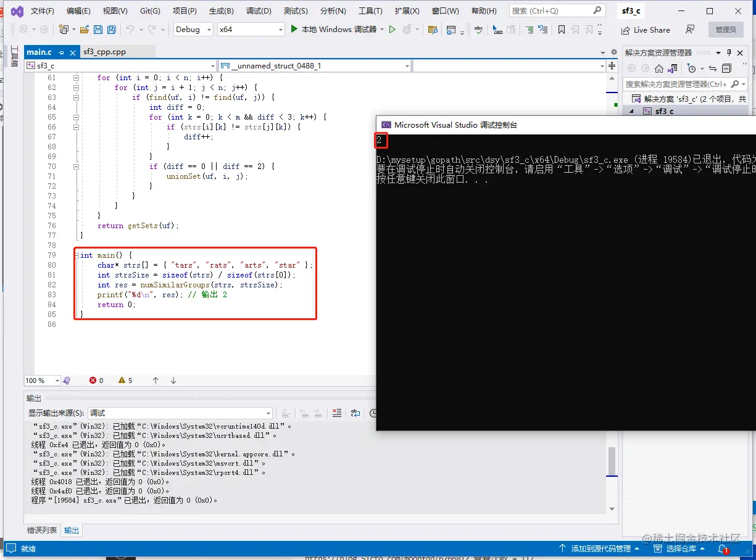
Task: Collapse the for loop at line 61
Action: [77, 78]
